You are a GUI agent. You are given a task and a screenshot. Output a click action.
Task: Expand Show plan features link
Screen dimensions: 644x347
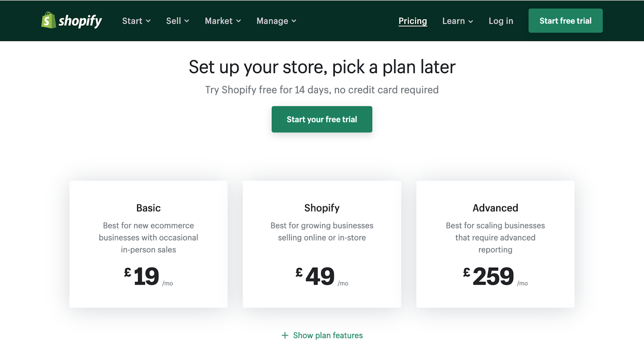pyautogui.click(x=322, y=335)
